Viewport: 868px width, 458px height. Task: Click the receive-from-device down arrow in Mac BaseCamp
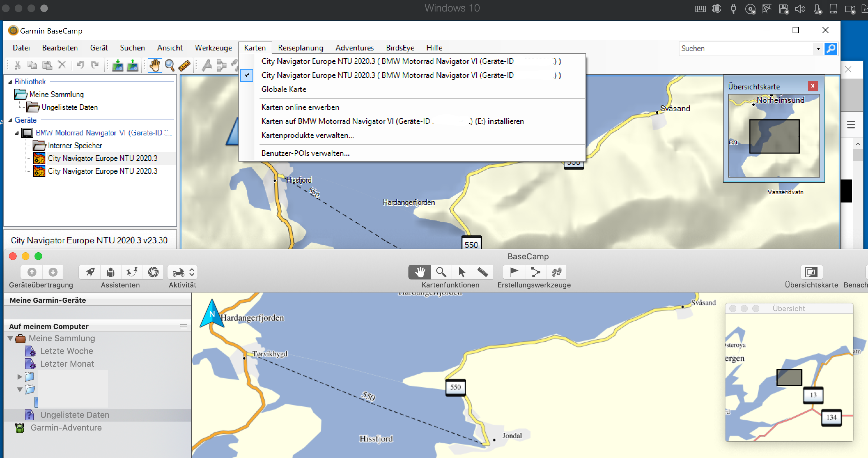[x=53, y=272]
